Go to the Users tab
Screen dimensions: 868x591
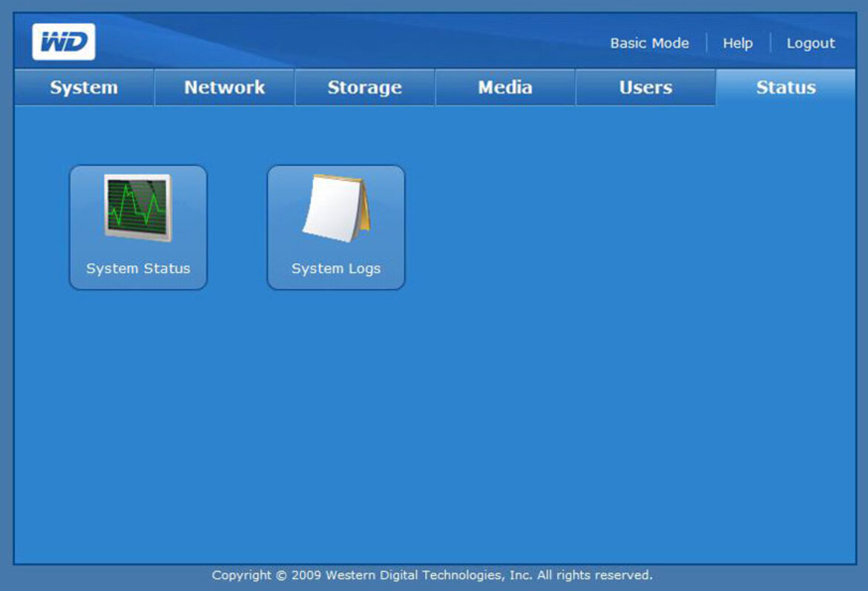(x=644, y=87)
